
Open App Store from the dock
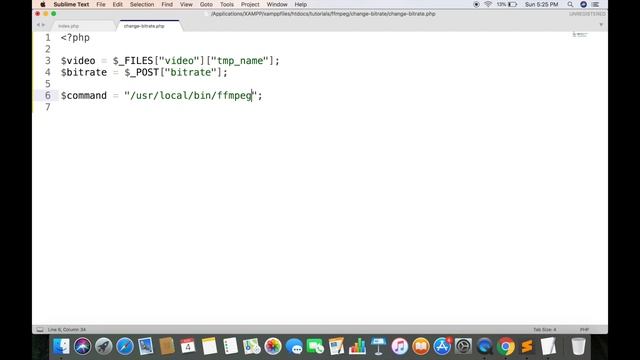(x=442, y=347)
